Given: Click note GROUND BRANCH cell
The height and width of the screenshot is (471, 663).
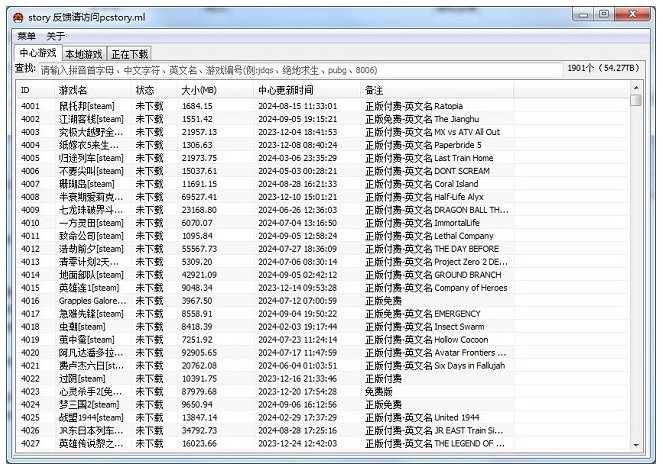Looking at the screenshot, I should pos(433,275).
